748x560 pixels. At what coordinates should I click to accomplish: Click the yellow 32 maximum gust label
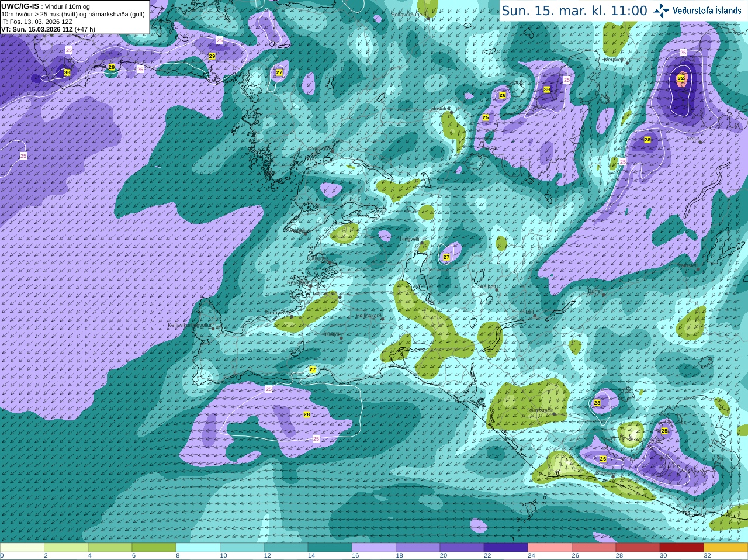point(681,78)
